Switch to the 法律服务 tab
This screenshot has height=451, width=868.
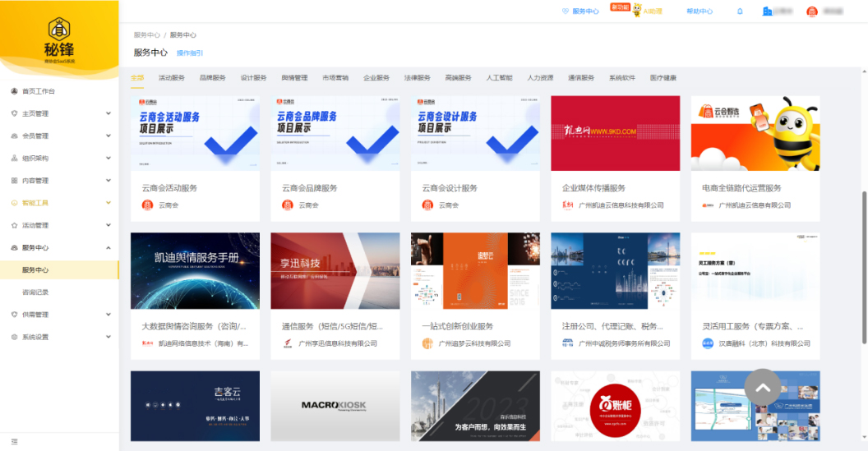pos(418,78)
